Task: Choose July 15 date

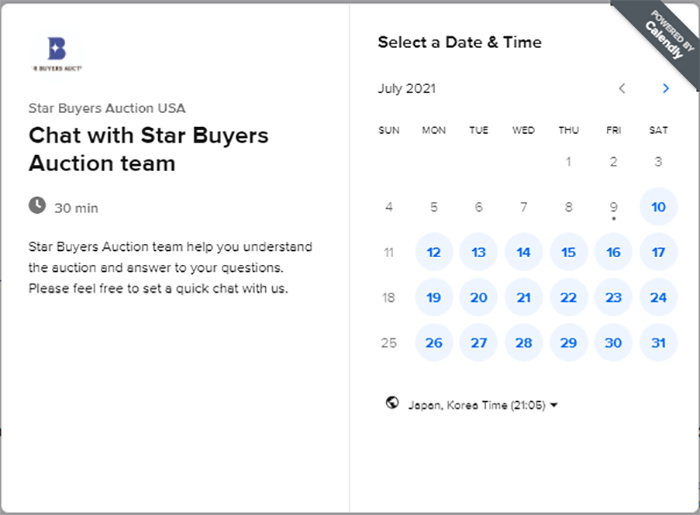Action: (x=569, y=252)
